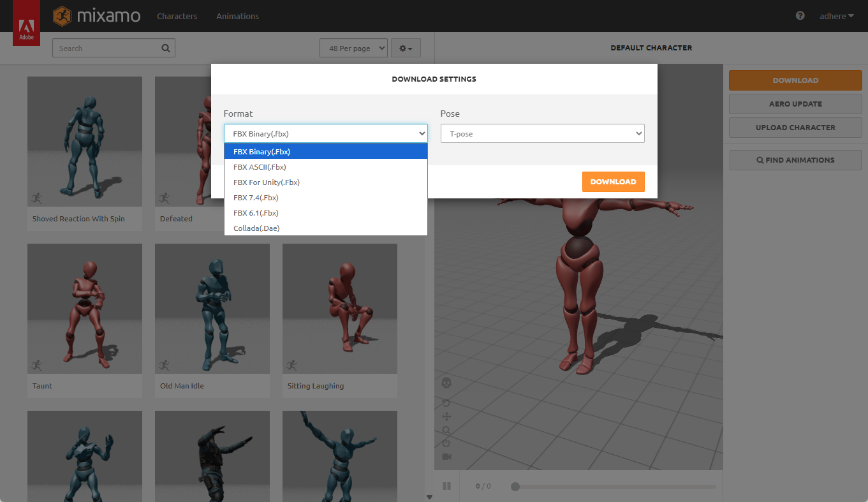
Task: Click the Old Man Idle label
Action: tap(182, 386)
